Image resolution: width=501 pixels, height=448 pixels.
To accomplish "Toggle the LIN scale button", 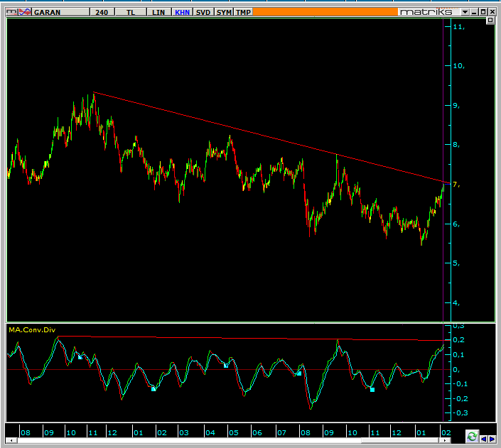I will 158,12.
